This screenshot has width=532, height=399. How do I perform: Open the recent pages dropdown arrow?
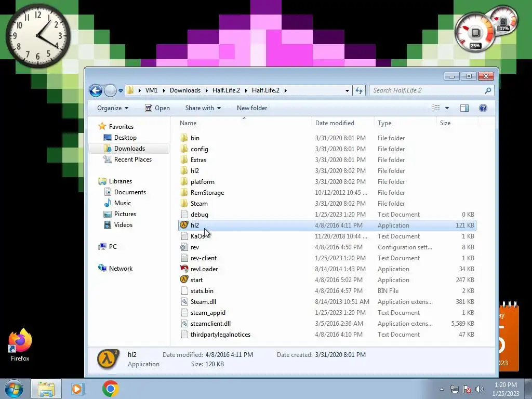[121, 91]
